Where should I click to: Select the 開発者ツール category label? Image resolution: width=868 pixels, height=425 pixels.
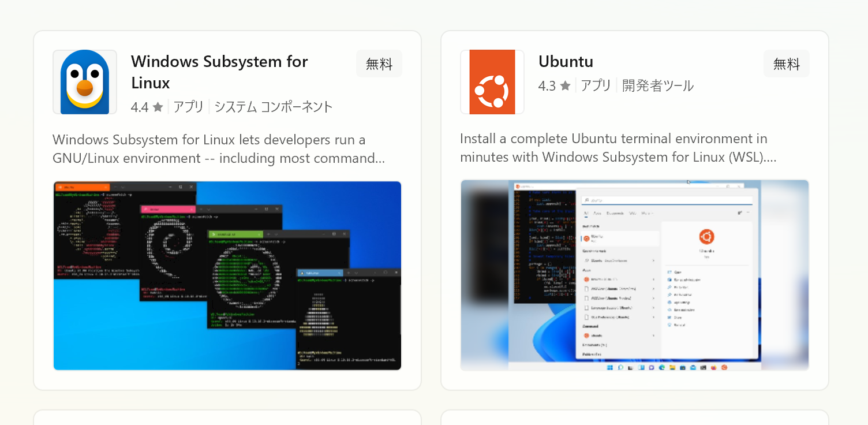point(658,86)
